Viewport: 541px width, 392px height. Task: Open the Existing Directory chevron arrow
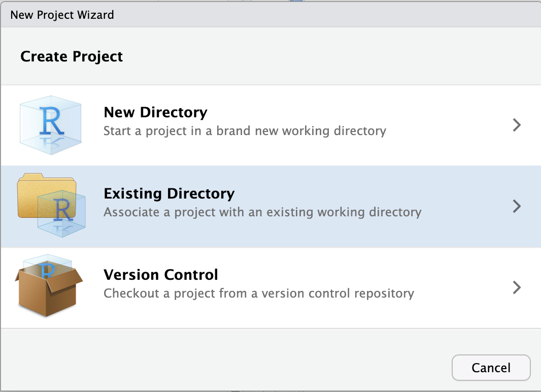tap(517, 206)
